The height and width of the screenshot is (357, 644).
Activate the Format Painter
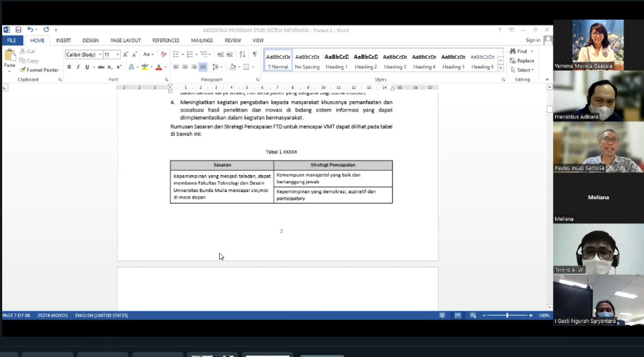[x=39, y=71]
